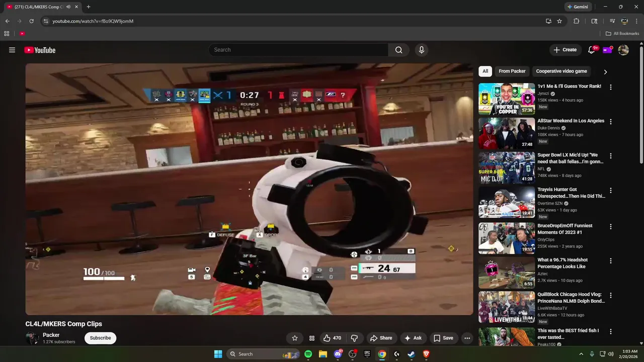Open options for QuillBlock Chicago Hood Vlog
This screenshot has height=362, width=644.
point(611,295)
